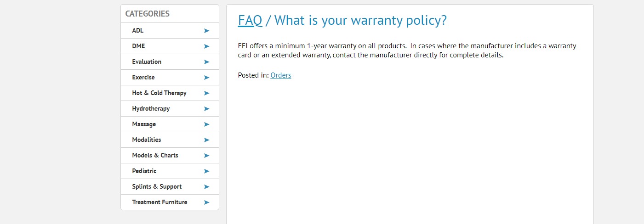Select the Hydrotherapy category label
Image resolution: width=644 pixels, height=224 pixels.
[151, 109]
